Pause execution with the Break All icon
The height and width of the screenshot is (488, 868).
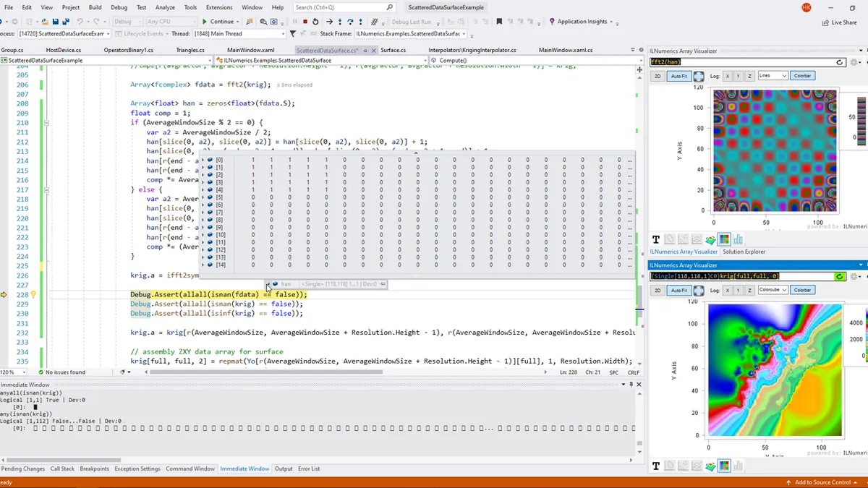coord(294,22)
